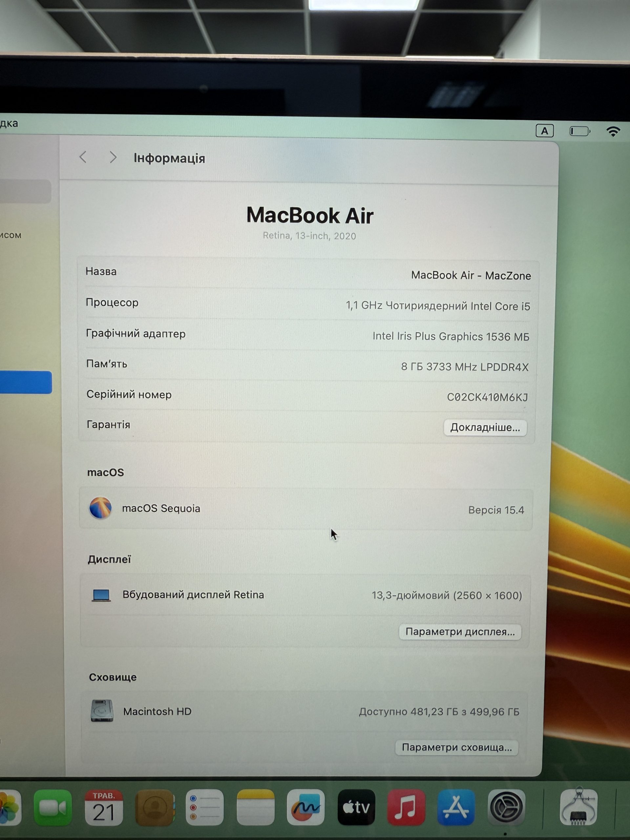Launch Apple TV from the Dock

(x=356, y=807)
